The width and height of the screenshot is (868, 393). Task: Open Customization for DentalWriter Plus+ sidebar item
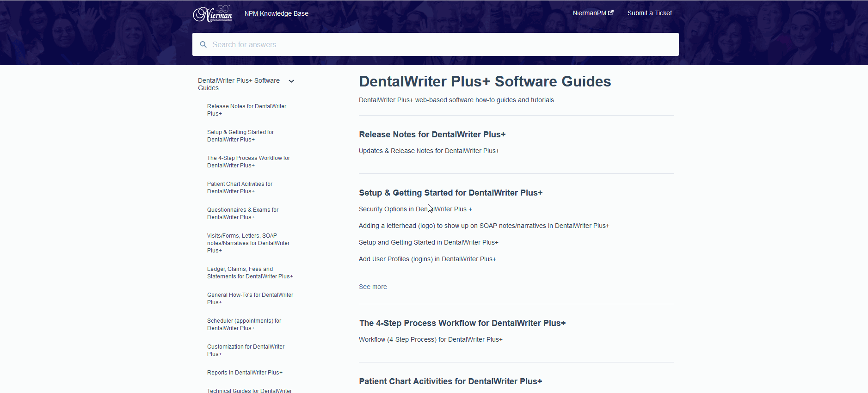(246, 350)
